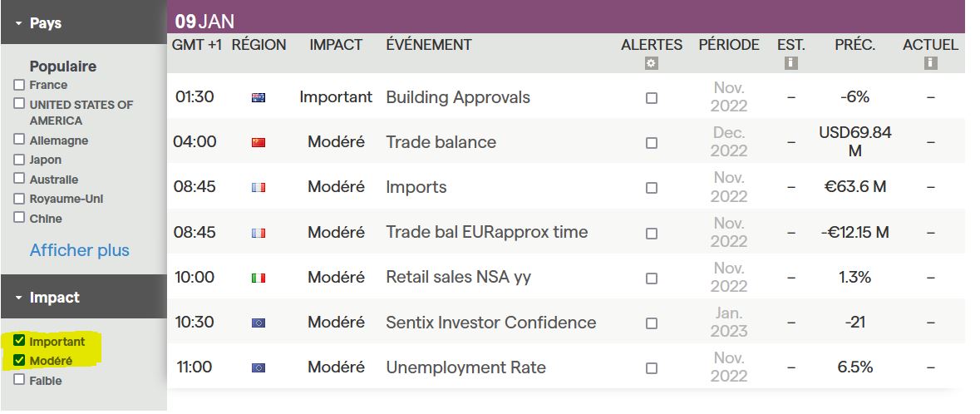The height and width of the screenshot is (414, 980).
Task: Tick the France country checkbox
Action: 19,85
